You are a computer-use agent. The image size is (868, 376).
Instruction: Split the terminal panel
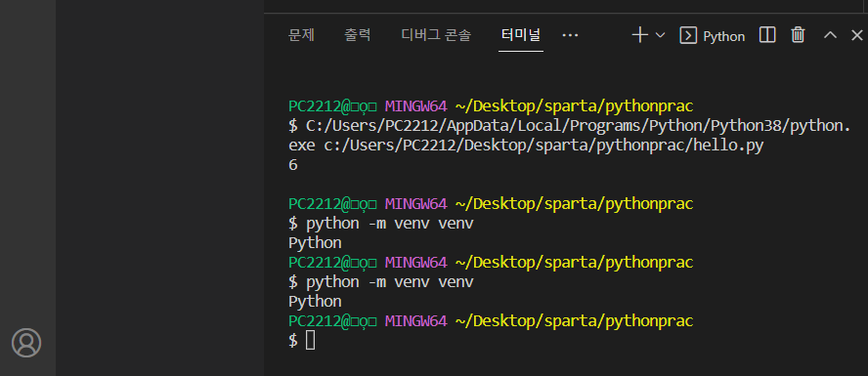[x=766, y=35]
